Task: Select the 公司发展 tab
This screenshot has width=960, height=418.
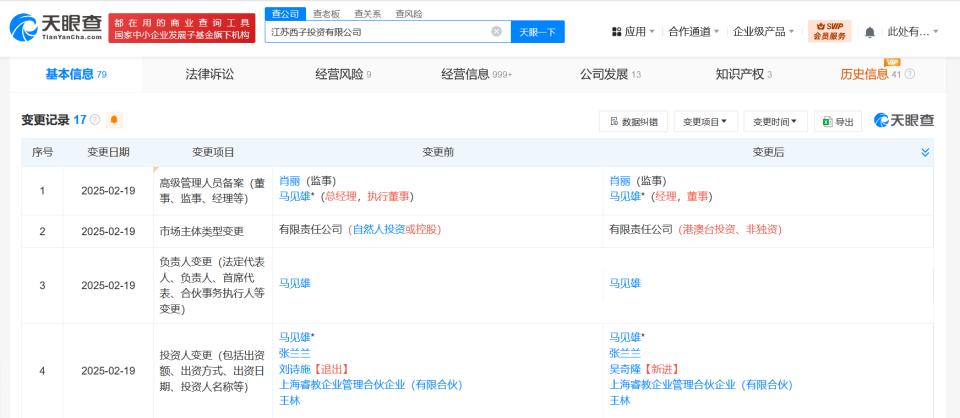Action: (610, 75)
